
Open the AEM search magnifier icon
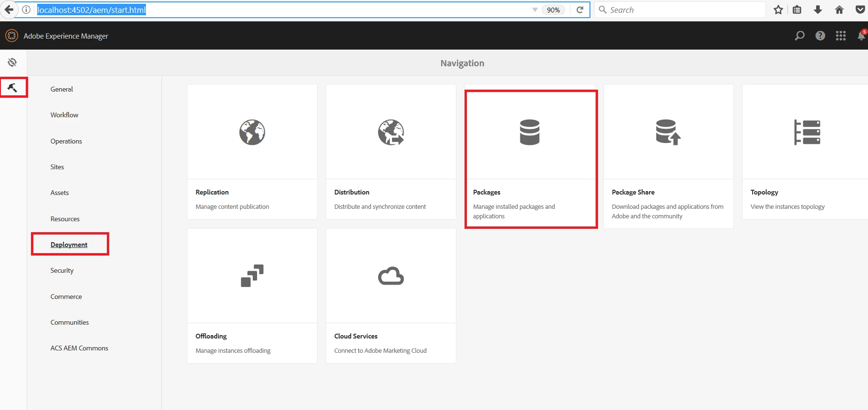pos(800,36)
